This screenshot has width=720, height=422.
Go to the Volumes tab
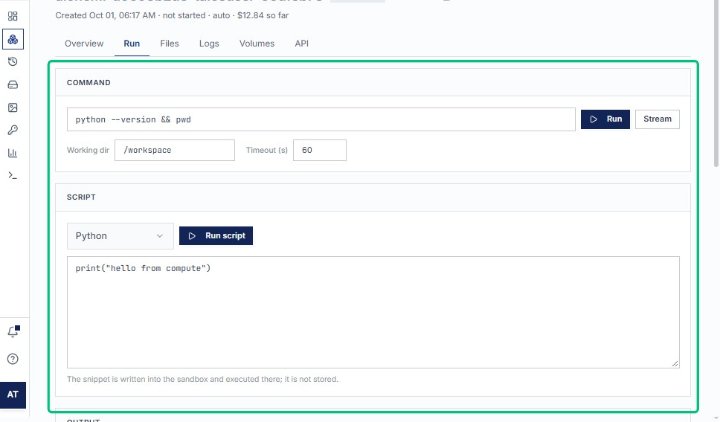click(257, 44)
